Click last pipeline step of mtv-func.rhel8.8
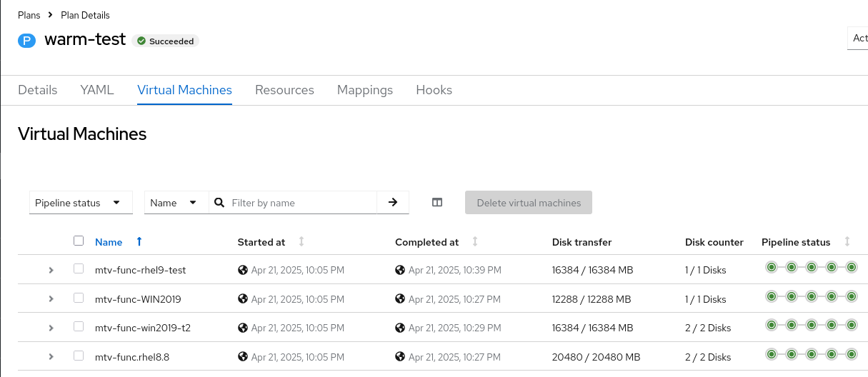 852,353
